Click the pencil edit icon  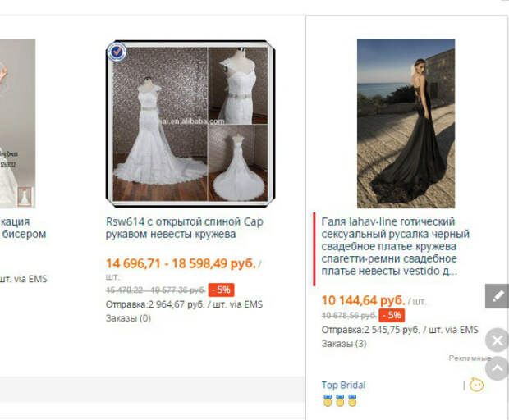click(x=497, y=296)
